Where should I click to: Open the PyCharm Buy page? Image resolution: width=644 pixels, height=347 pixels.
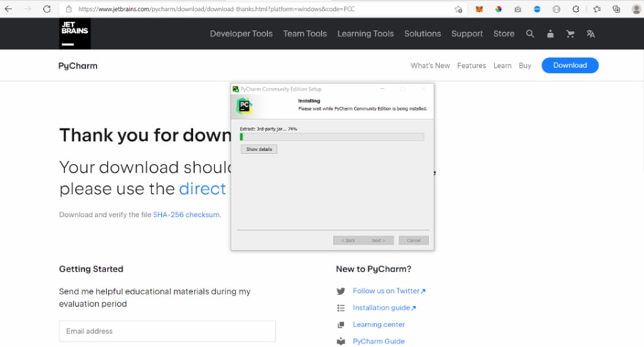tap(525, 66)
